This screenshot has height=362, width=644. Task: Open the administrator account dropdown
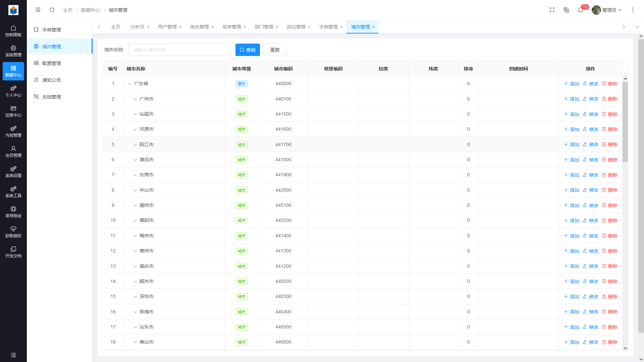tap(607, 10)
